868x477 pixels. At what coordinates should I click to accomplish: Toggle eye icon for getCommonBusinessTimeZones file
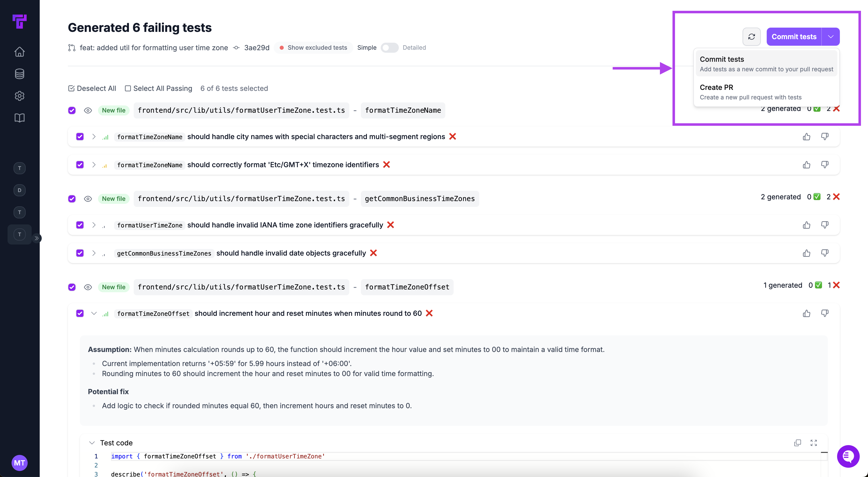pos(88,199)
